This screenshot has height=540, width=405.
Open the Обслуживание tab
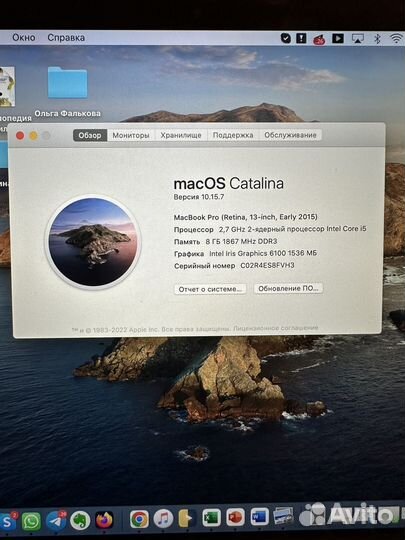pos(290,135)
